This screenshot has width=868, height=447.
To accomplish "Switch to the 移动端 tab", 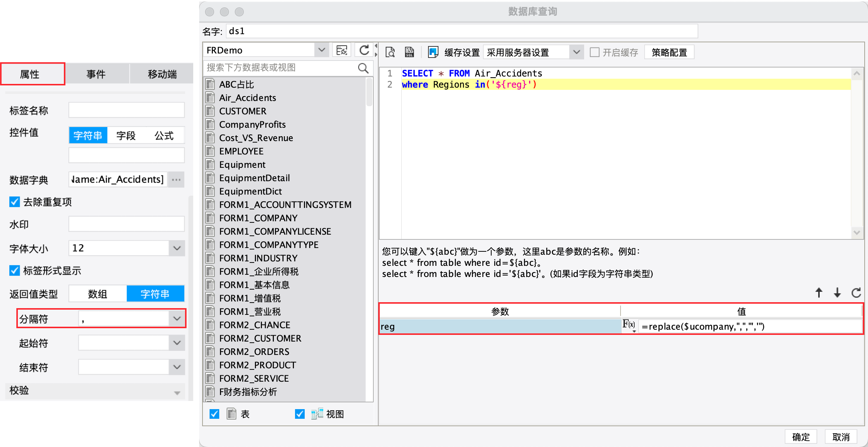I will [x=162, y=74].
